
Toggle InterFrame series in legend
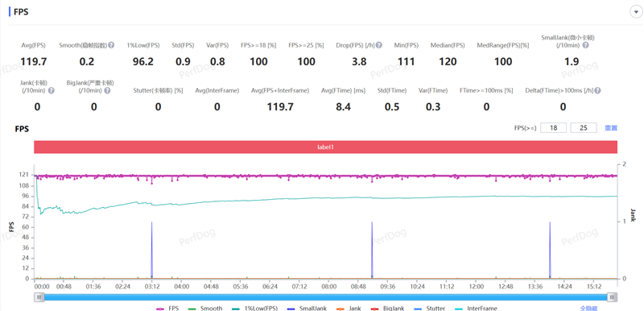[477, 308]
